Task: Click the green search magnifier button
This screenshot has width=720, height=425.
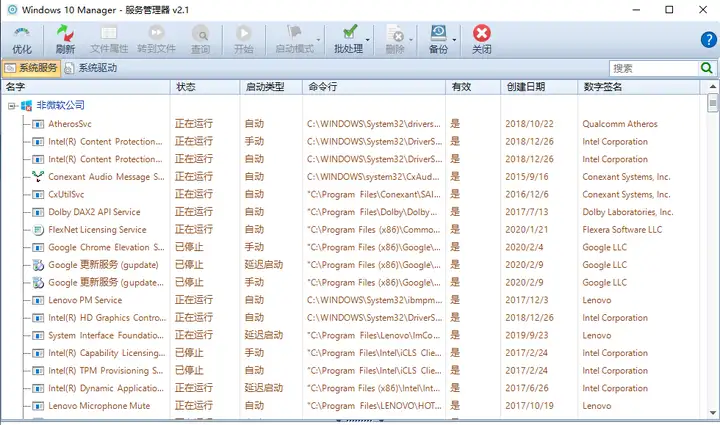Action: coord(706,68)
